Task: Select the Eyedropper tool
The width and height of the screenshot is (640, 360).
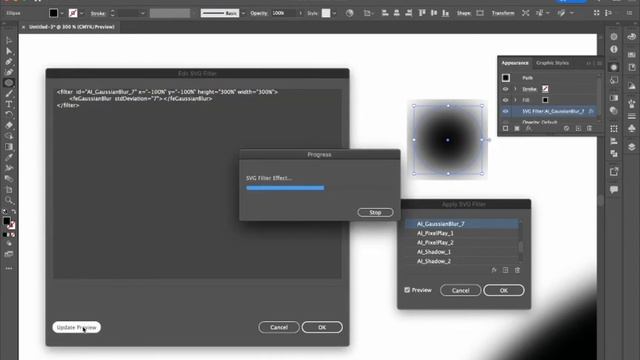Action: (x=9, y=157)
